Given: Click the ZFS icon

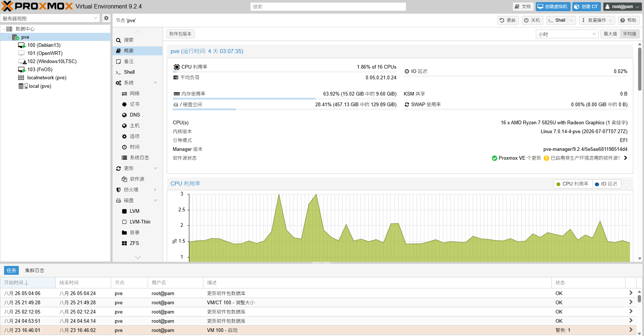Looking at the screenshot, I should pos(124,243).
